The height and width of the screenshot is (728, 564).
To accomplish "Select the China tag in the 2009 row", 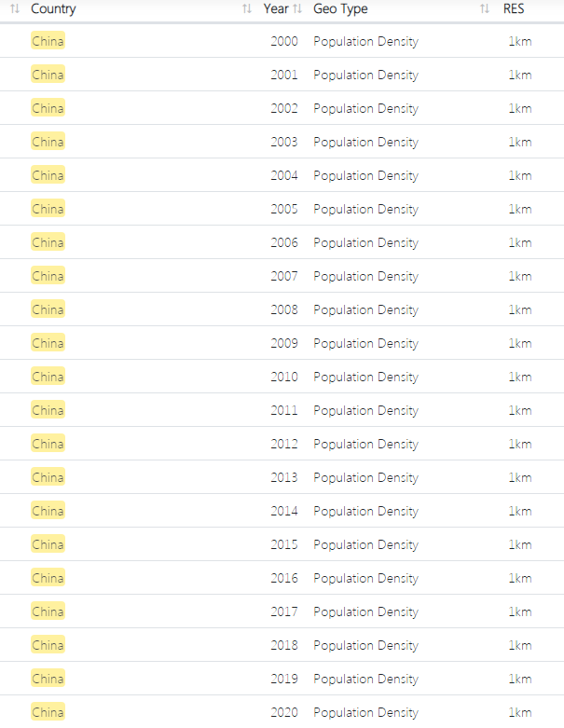I will [x=48, y=343].
